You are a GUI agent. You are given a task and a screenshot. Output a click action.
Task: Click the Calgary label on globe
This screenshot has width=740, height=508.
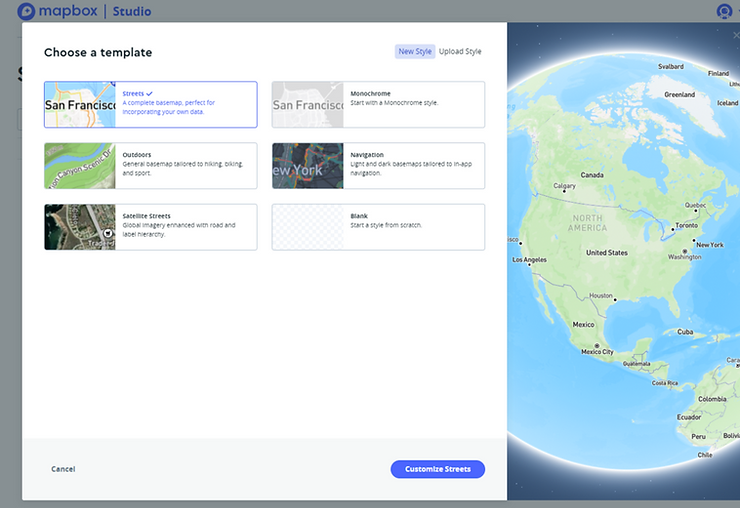pos(564,186)
